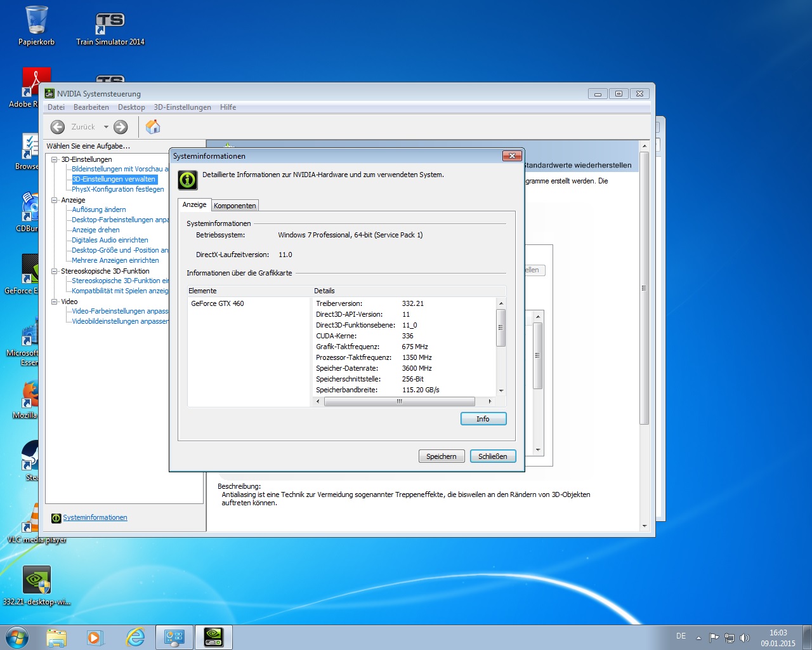The image size is (812, 650).
Task: Open the back history dropdown arrow
Action: pos(106,127)
